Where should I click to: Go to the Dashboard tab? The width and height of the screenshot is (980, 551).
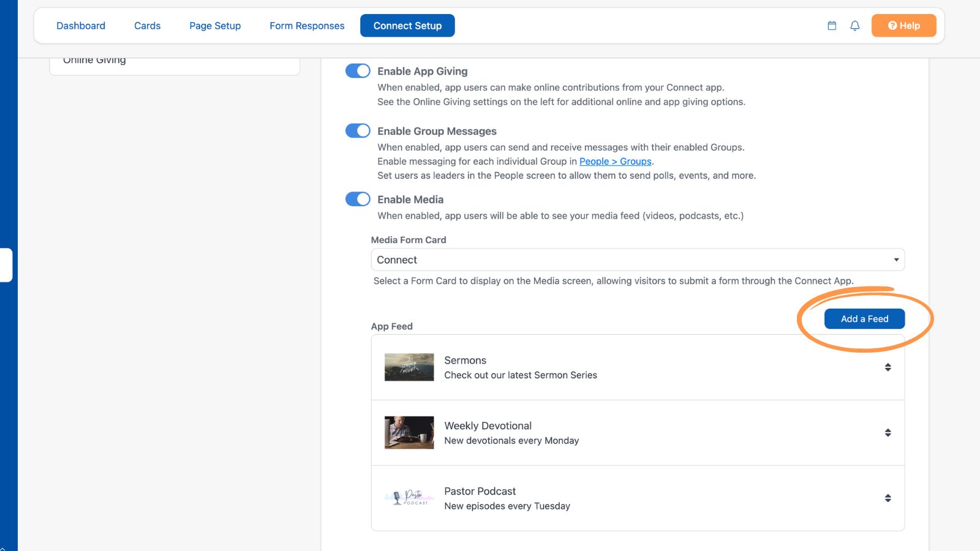click(81, 26)
